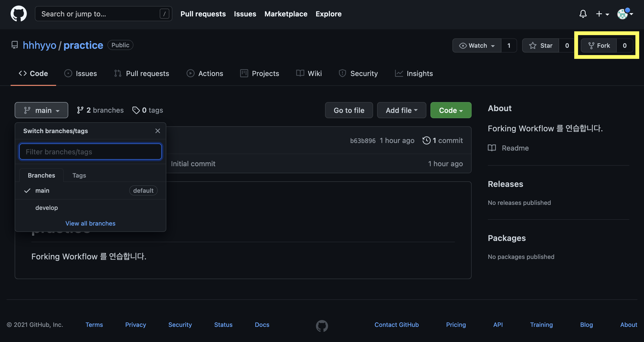Screen dimensions: 644x342
Task: Click the footer GitHub logo
Action: click(322, 326)
